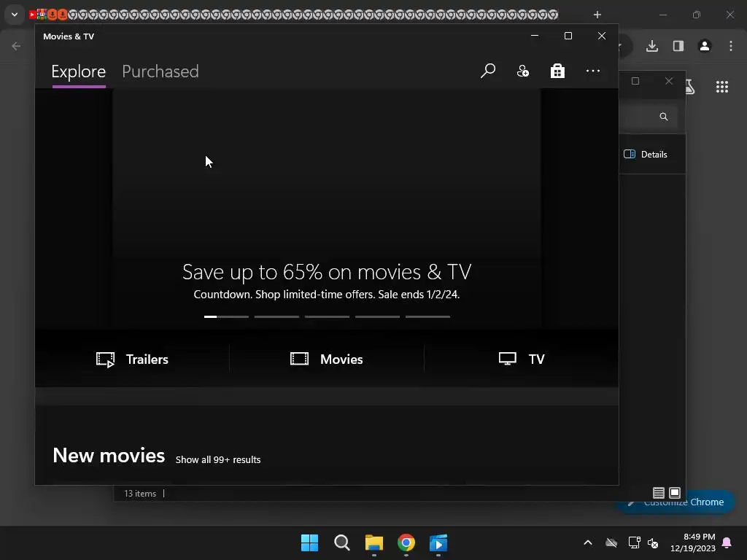This screenshot has width=747, height=560.
Task: Click Show all 99+ results link
Action: tap(217, 459)
